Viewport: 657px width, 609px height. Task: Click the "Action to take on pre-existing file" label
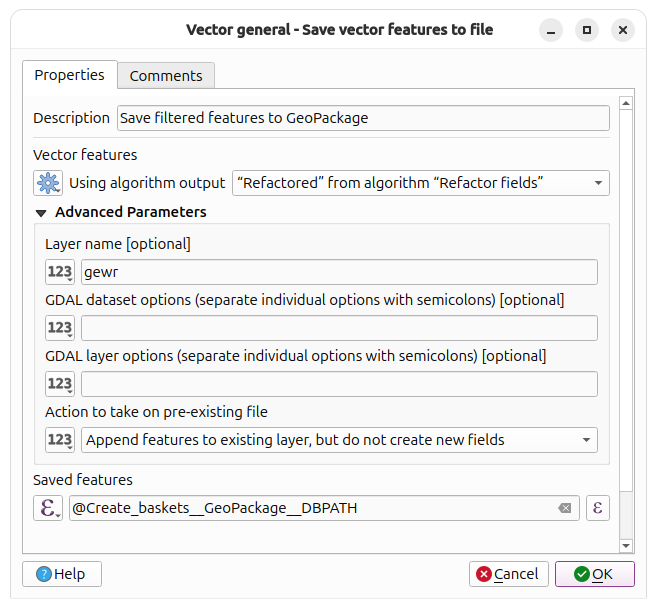[x=156, y=412]
